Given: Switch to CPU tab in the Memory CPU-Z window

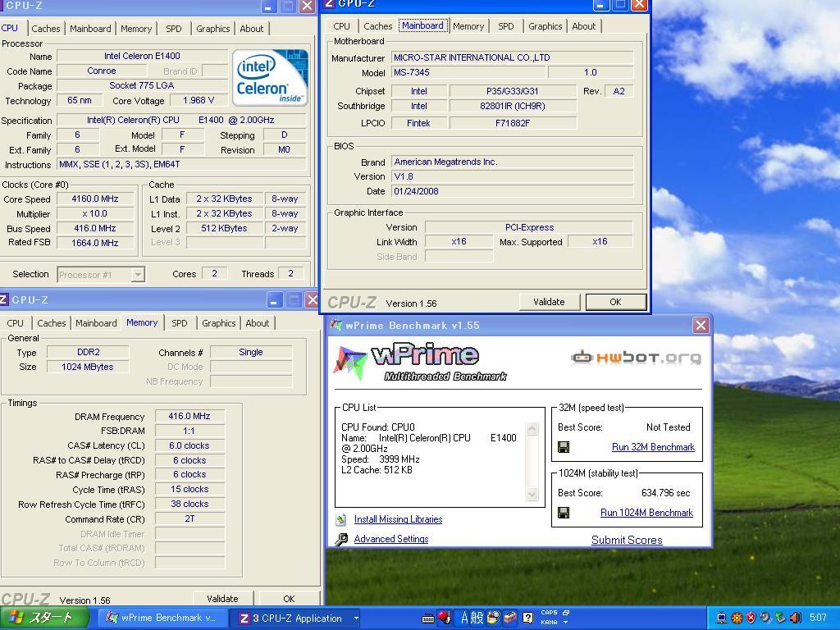Looking at the screenshot, I should [x=15, y=323].
